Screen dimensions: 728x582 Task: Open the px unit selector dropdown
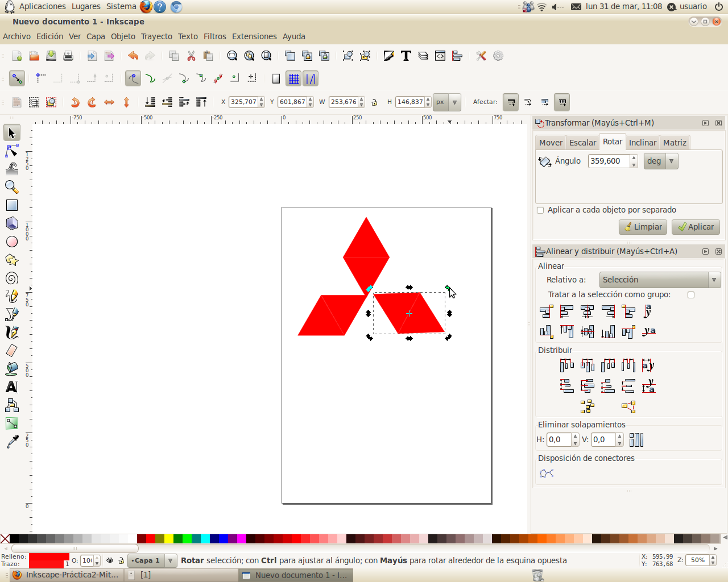(x=454, y=102)
